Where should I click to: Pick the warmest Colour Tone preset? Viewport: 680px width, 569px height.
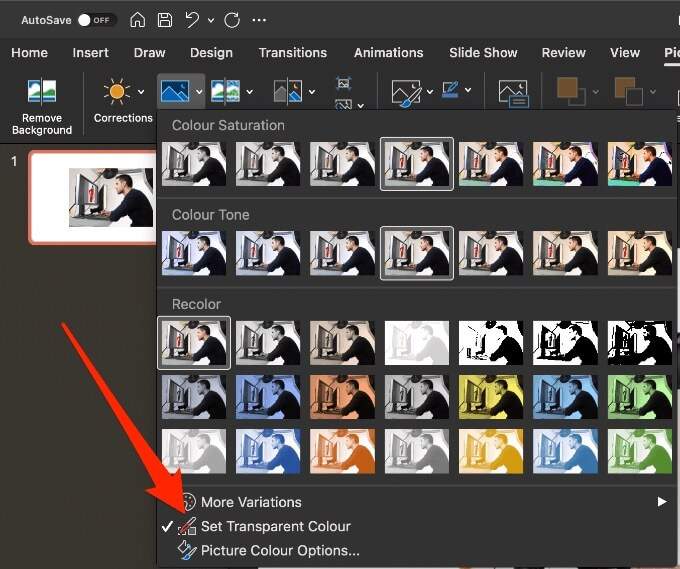pos(640,253)
